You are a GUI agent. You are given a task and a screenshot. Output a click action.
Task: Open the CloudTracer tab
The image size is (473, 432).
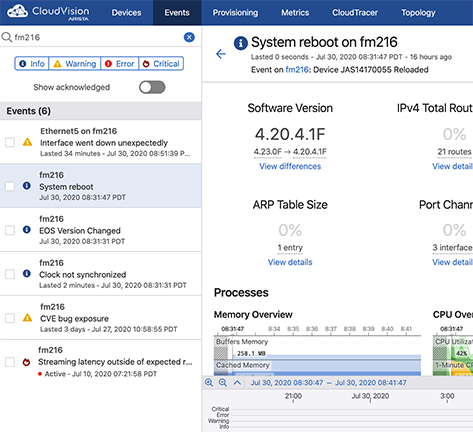tap(355, 13)
